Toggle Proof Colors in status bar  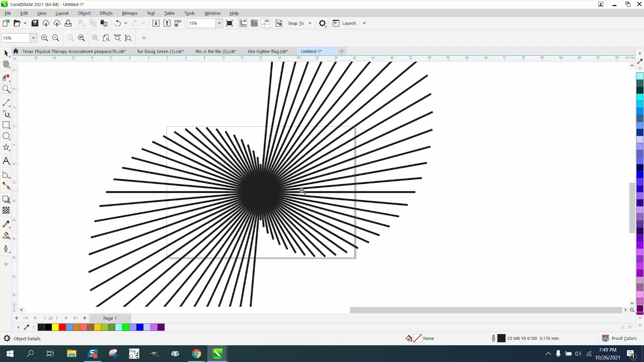coord(619,338)
